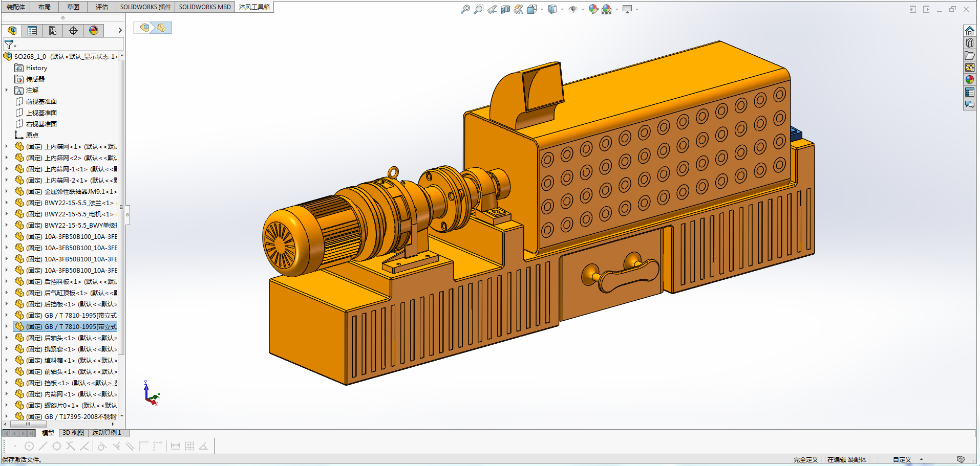
Task: Click the Zoom to Fit icon
Action: (x=465, y=9)
